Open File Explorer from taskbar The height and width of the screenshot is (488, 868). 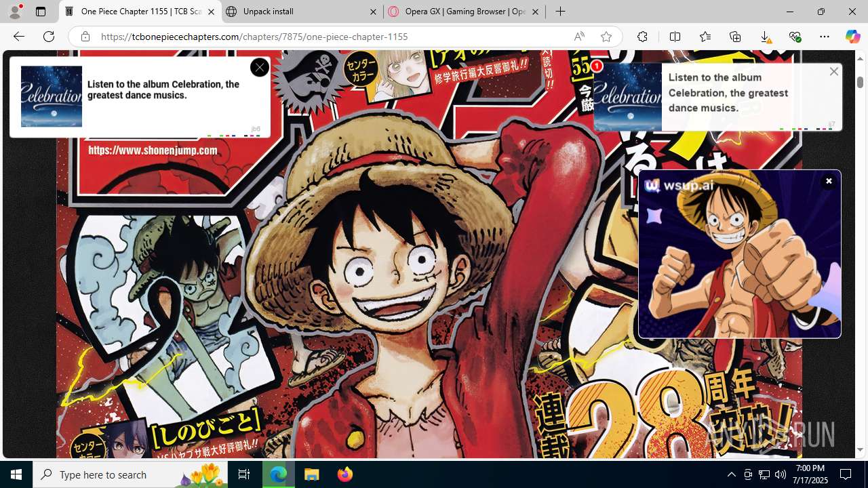tap(311, 474)
